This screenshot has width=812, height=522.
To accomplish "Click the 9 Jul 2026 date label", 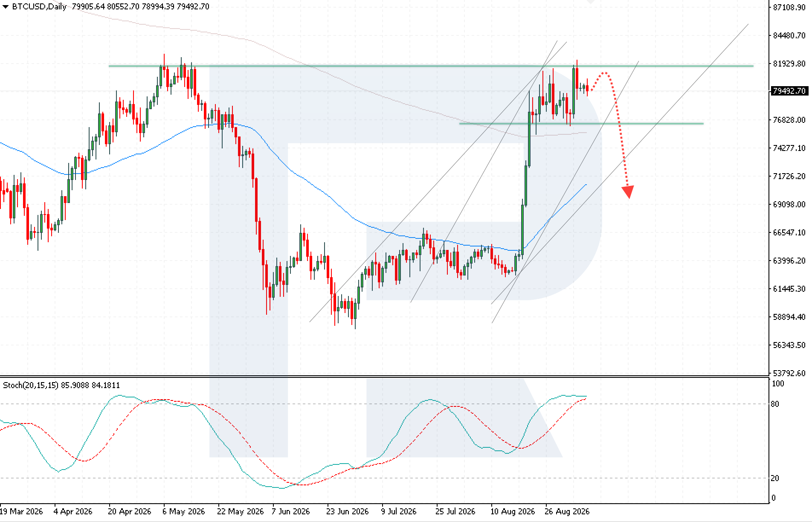I will pos(399,511).
